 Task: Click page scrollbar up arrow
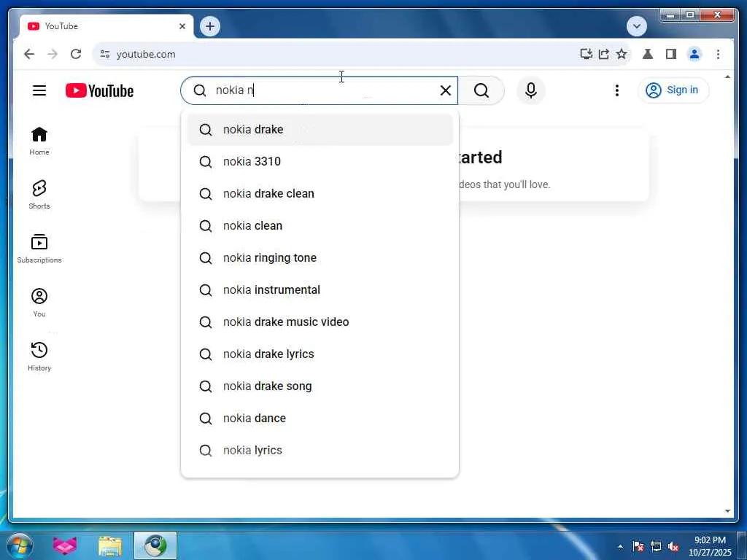pos(727,77)
